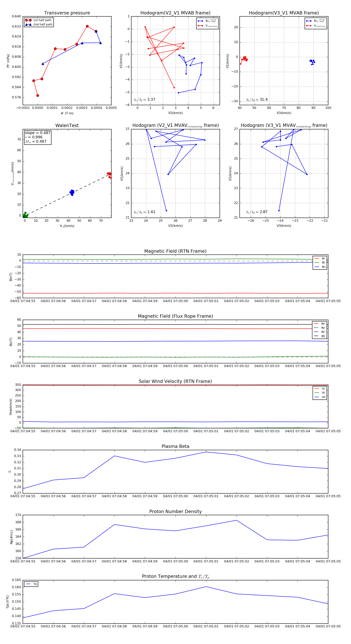Click the B/√(μ0ρ) legend entry in V2_V1 hodogram

[x=207, y=21]
